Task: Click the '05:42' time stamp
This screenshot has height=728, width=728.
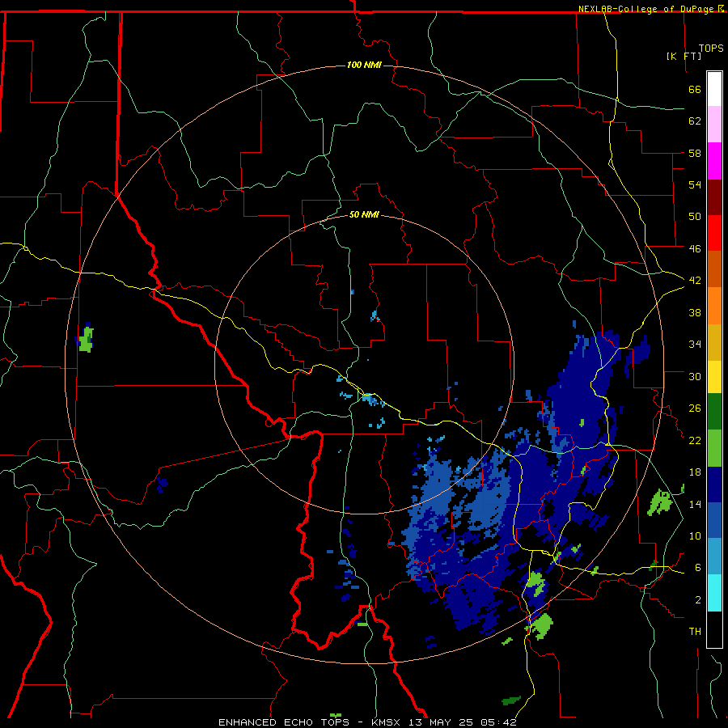Action: coord(498,722)
